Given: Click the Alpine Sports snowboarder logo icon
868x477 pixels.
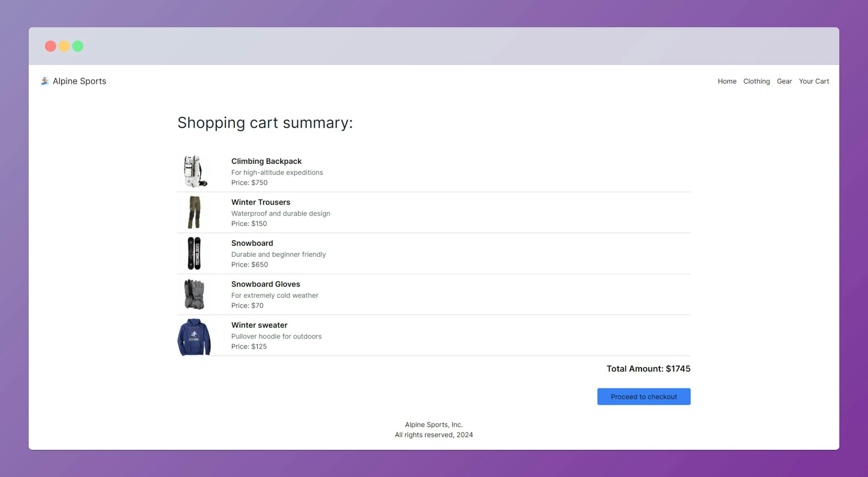Looking at the screenshot, I should (45, 81).
